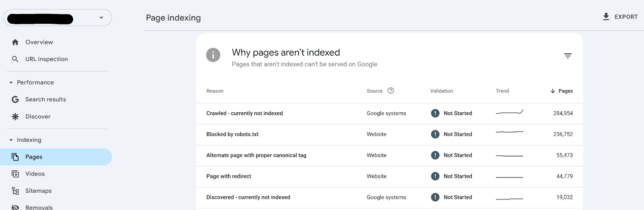The height and width of the screenshot is (210, 644).
Task: Click the 236,752 pages count
Action: (563, 134)
